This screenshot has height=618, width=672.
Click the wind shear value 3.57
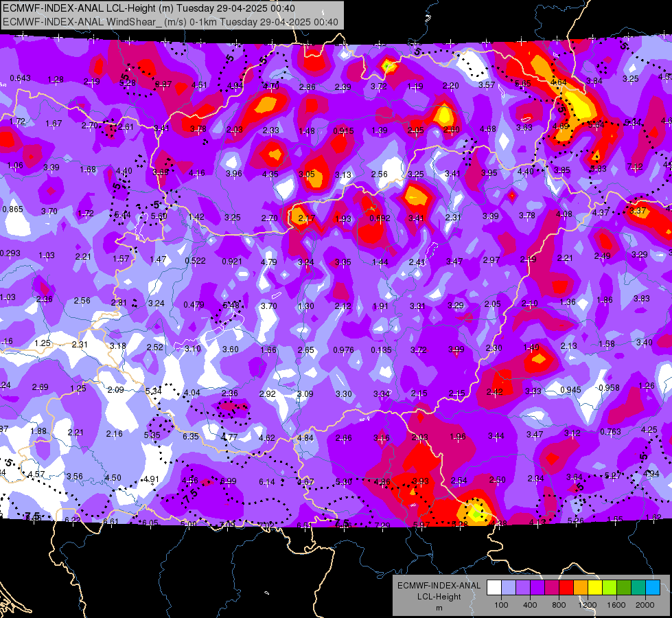point(487,85)
